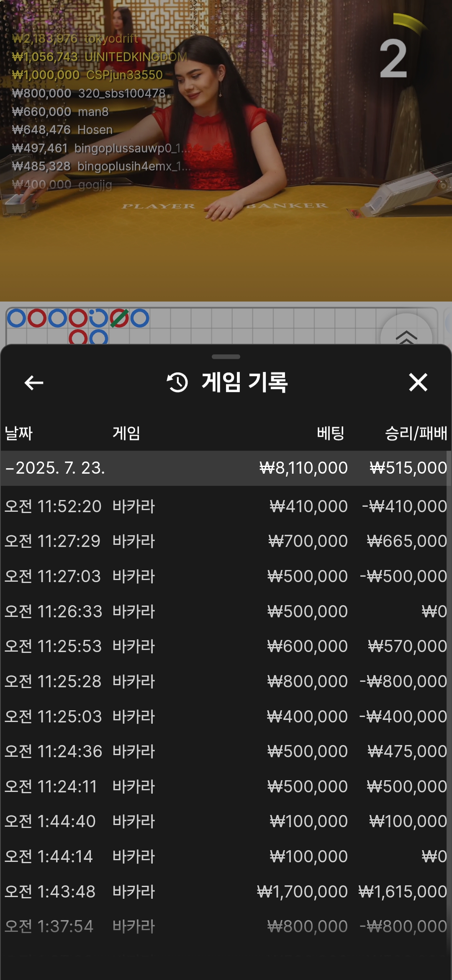
Task: Close the game history panel
Action: [x=418, y=382]
